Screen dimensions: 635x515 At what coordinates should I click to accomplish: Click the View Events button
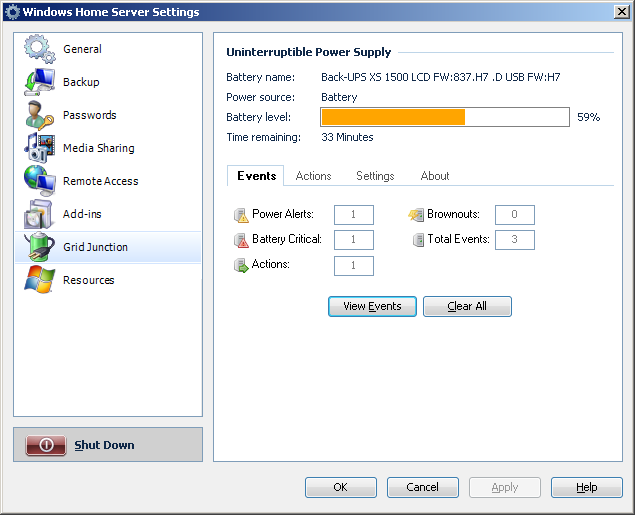[x=372, y=306]
